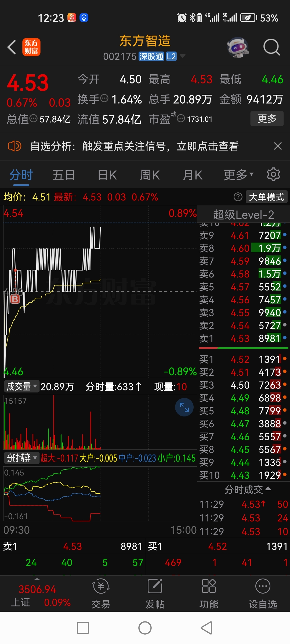Tap 均价 4.51 label
The width and height of the screenshot is (290, 644).
click(x=27, y=197)
